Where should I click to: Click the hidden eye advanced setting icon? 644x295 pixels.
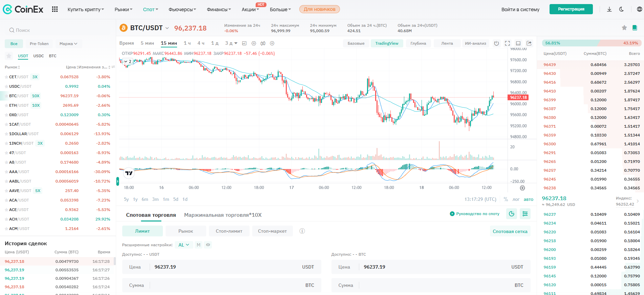(208, 245)
